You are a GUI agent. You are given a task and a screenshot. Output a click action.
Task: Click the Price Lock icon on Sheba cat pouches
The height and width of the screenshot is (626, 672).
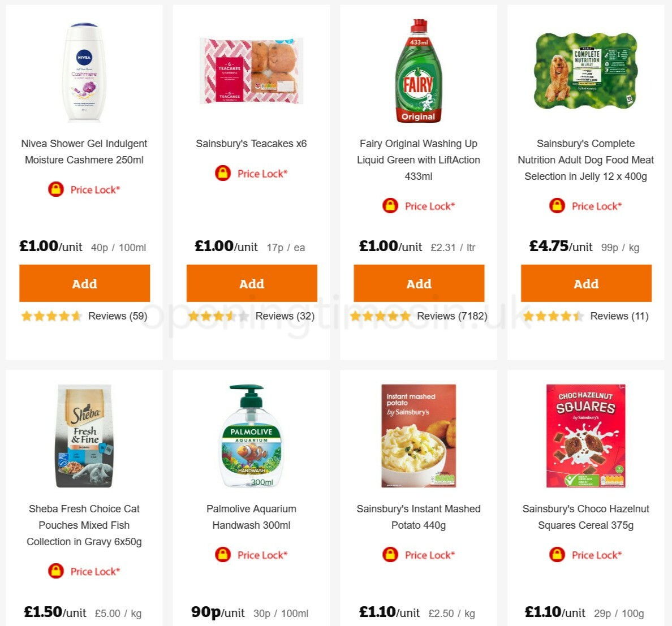(55, 571)
